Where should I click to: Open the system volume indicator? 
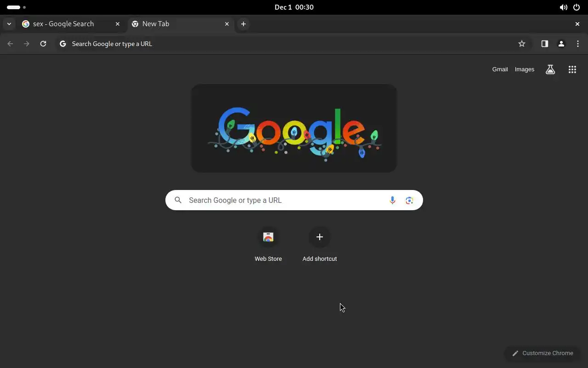click(563, 7)
